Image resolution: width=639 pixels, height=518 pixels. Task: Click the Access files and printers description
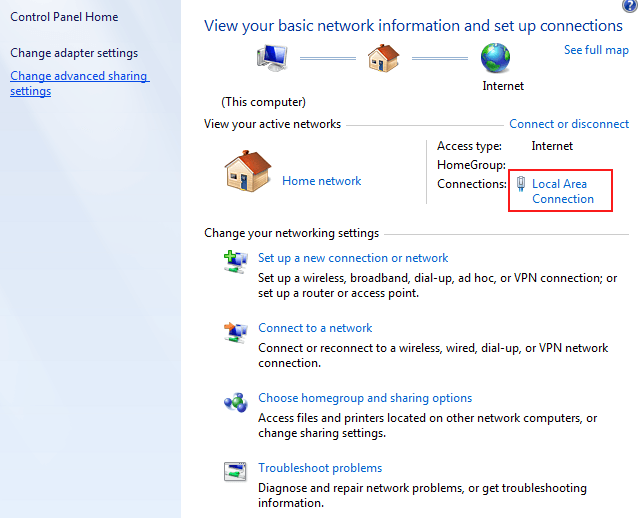(x=427, y=425)
